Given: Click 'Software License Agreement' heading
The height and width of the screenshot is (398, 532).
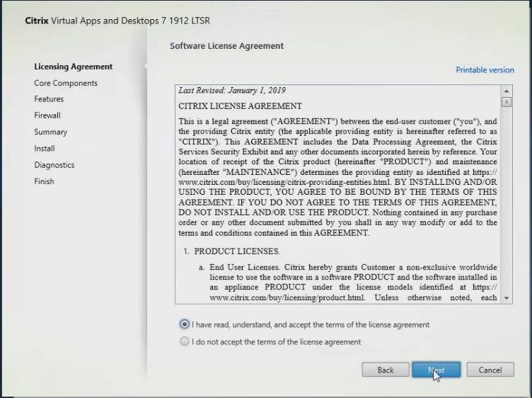Looking at the screenshot, I should click(x=226, y=46).
